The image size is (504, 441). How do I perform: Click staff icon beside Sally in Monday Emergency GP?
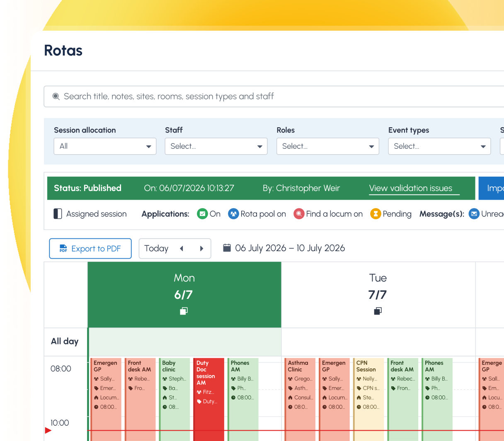coord(96,379)
